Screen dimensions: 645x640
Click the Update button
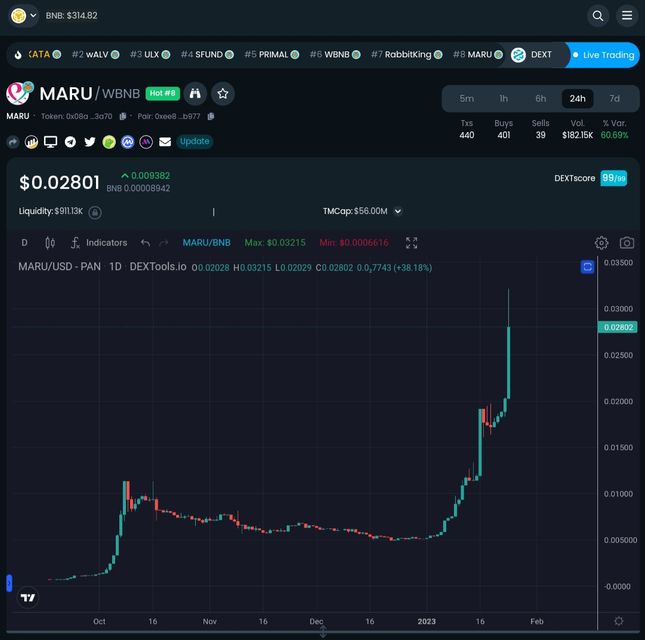(x=195, y=141)
